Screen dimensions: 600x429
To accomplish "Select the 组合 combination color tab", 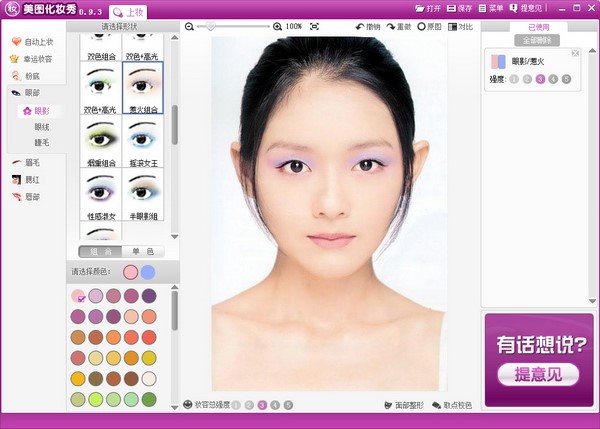I will [100, 251].
